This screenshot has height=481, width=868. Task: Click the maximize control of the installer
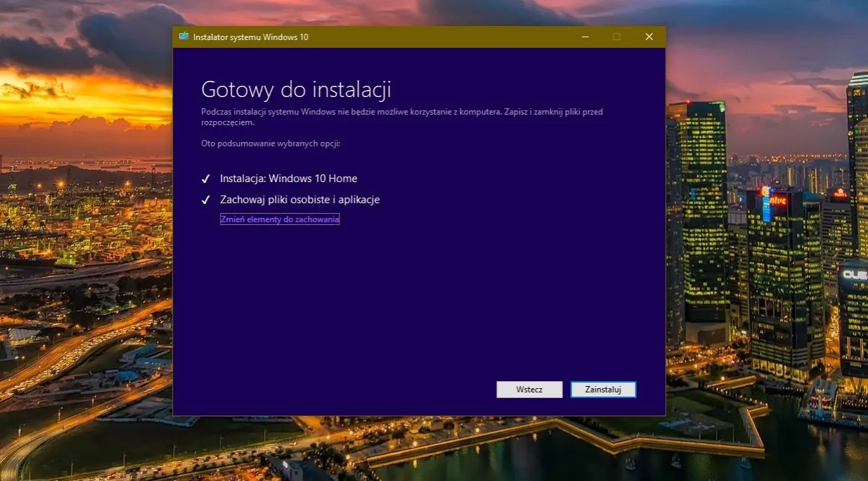616,37
